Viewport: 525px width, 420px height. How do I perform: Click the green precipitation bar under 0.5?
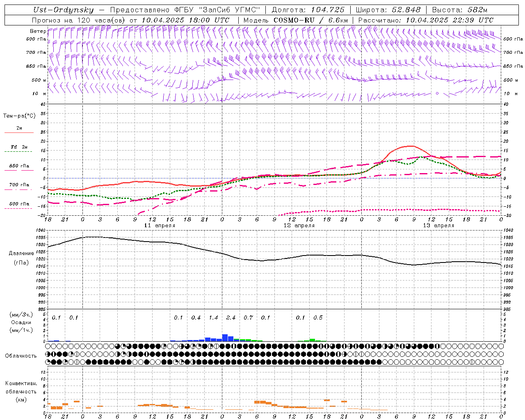coord(312,340)
